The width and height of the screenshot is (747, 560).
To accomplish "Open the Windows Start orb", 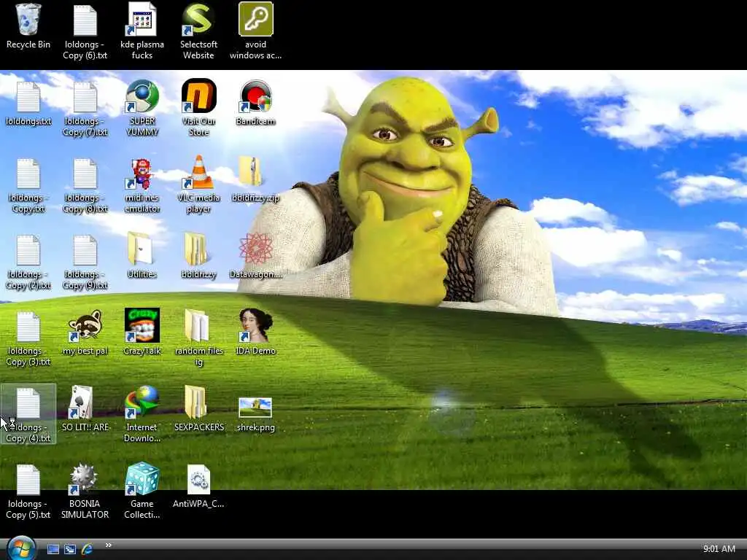I will (x=21, y=548).
